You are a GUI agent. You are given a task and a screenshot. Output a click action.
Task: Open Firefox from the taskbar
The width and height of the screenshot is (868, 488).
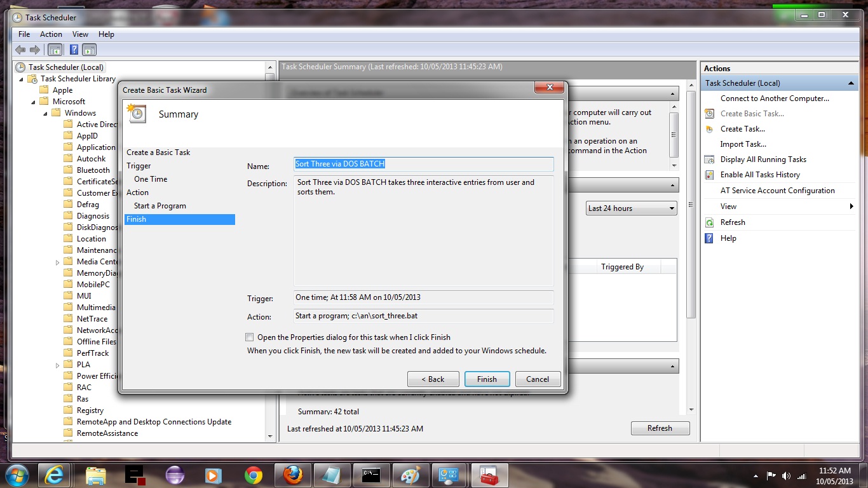[293, 475]
